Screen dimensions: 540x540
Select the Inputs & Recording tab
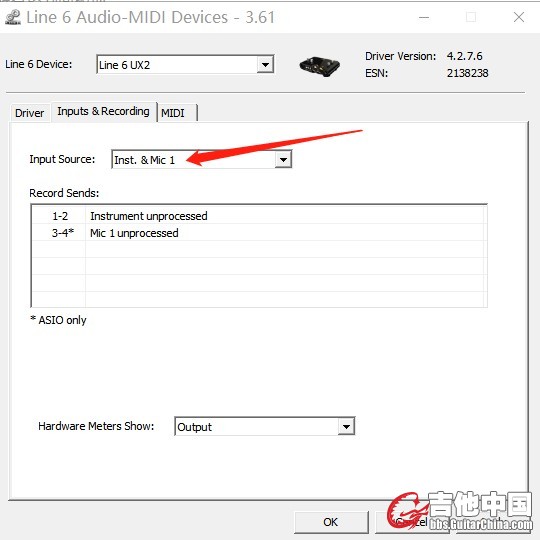point(103,111)
